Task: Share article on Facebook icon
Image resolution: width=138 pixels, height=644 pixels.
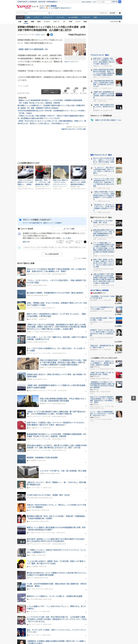Action: tap(52, 35)
